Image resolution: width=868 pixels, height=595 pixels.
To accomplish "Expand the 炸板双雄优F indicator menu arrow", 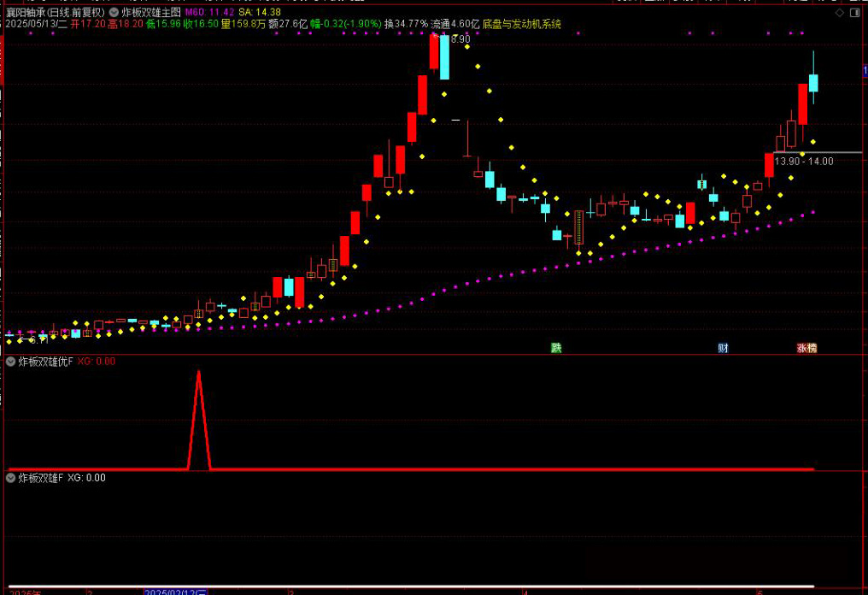I will pos(10,362).
